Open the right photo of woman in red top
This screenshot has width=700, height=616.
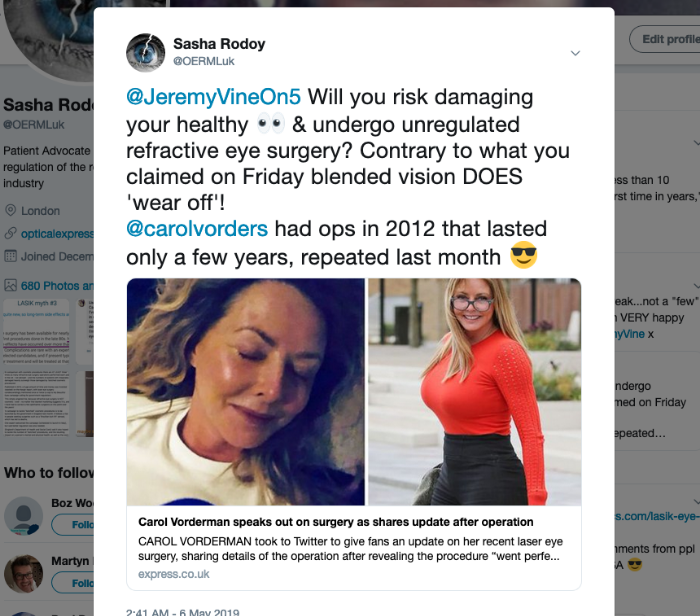475,391
